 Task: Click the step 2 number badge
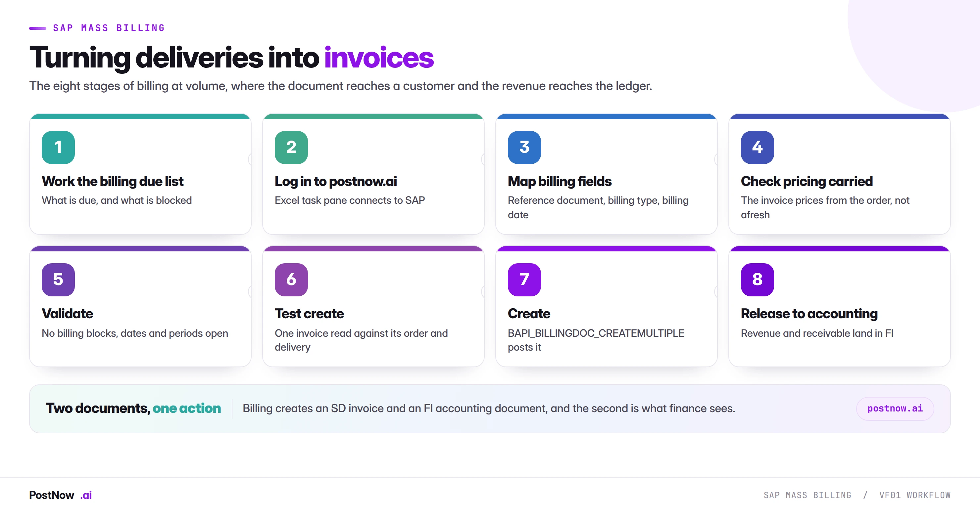[291, 148]
